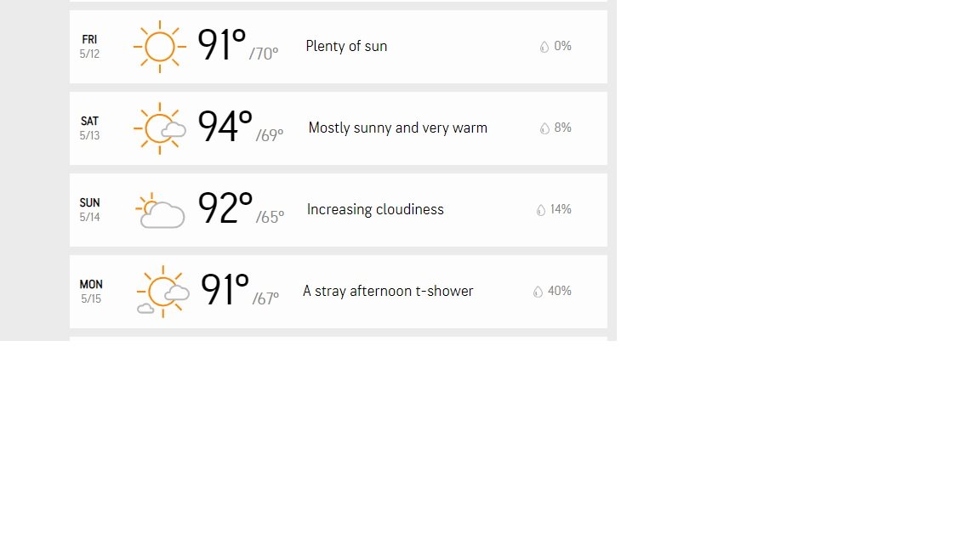Screen dimensions: 980x551
Task: Click the mostly sunny icon for Saturday
Action: coord(159,128)
